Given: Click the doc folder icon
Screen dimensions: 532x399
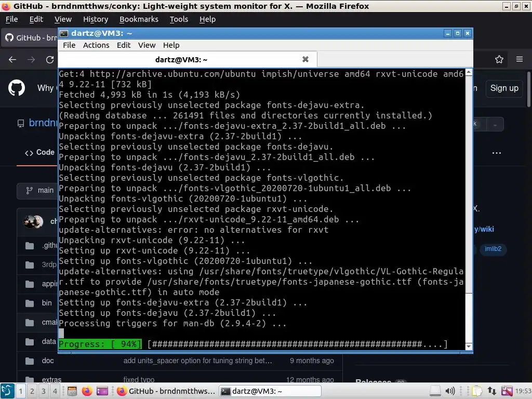Looking at the screenshot, I should click(30, 361).
